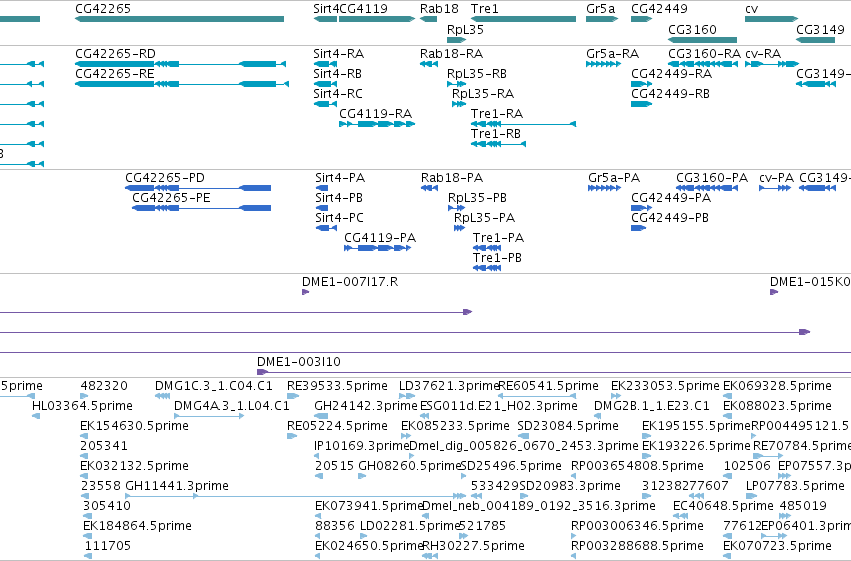This screenshot has width=851, height=561.
Task: Select the CG3160-PA protein feature
Action: (707, 188)
